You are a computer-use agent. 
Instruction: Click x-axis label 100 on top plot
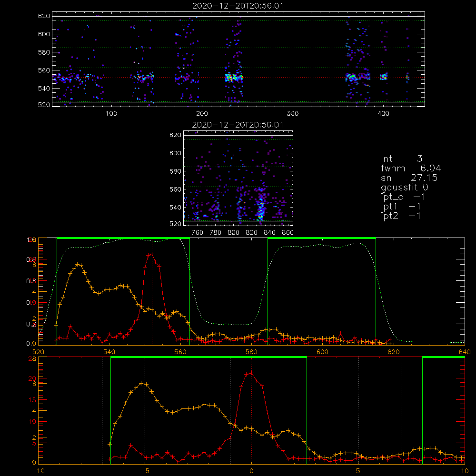pyautogui.click(x=111, y=114)
